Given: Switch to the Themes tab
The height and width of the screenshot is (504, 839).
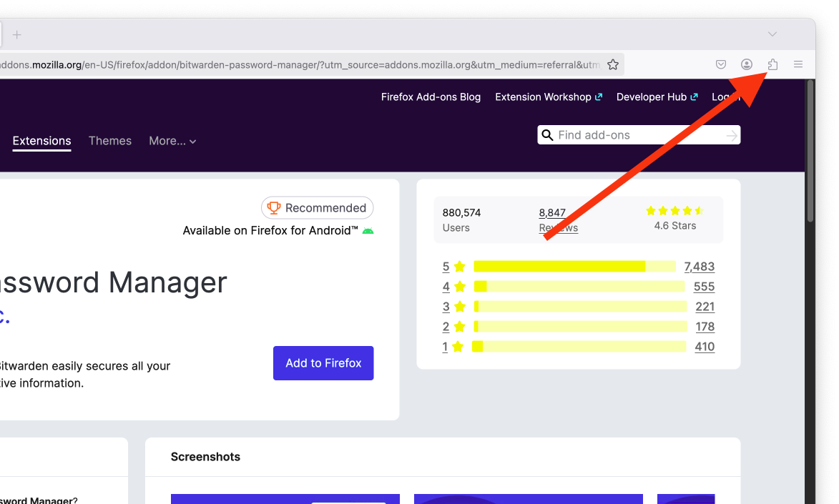Looking at the screenshot, I should (109, 141).
